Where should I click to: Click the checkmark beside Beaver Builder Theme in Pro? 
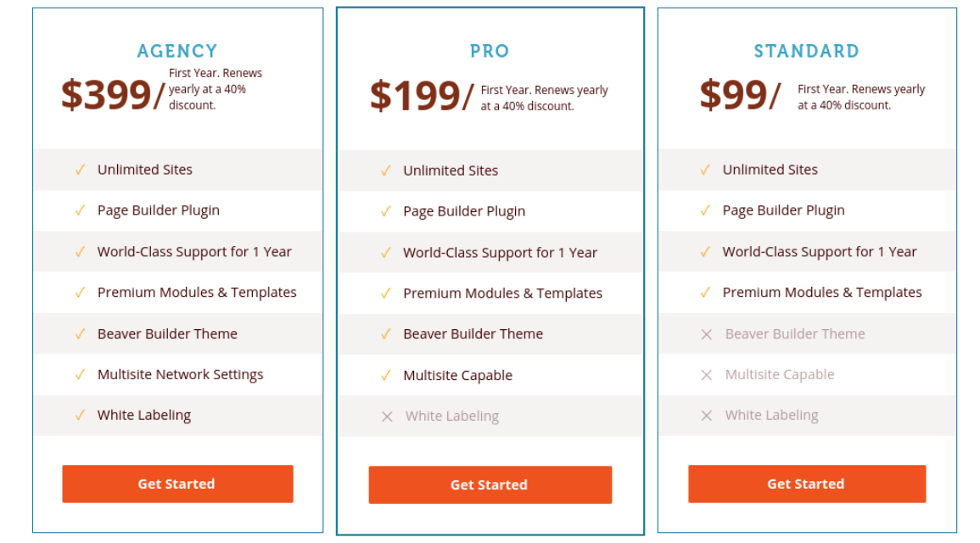point(386,333)
